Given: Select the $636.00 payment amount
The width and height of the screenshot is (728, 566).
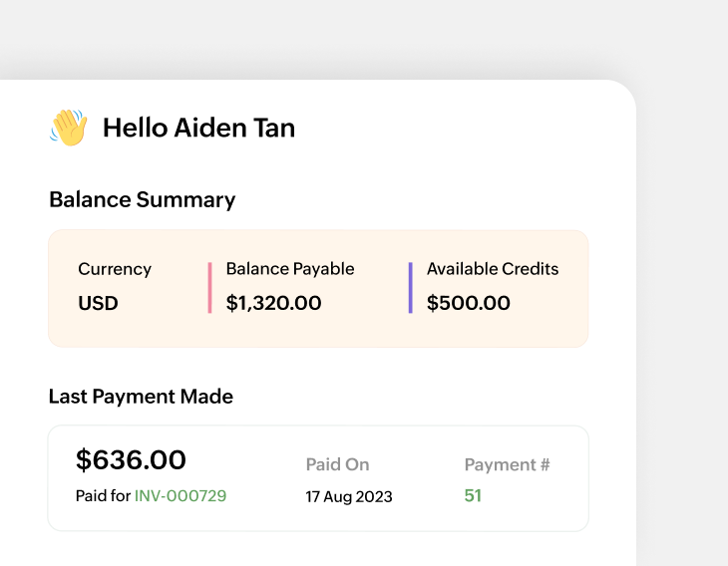Looking at the screenshot, I should (x=131, y=459).
